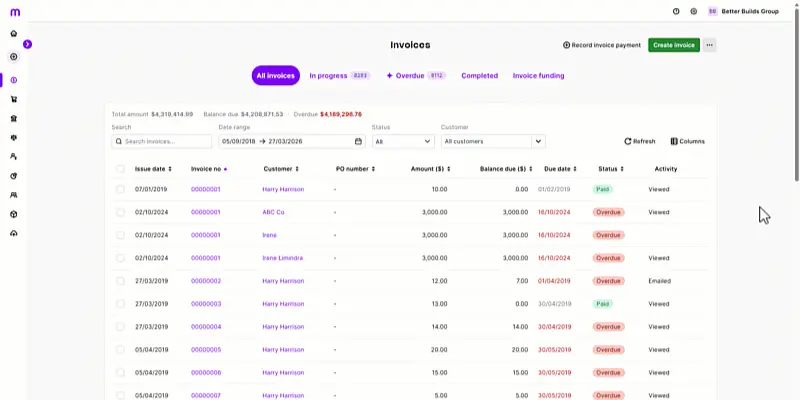Tick the checkbox for the ABC Co row
This screenshot has width=800, height=400.
point(120,212)
